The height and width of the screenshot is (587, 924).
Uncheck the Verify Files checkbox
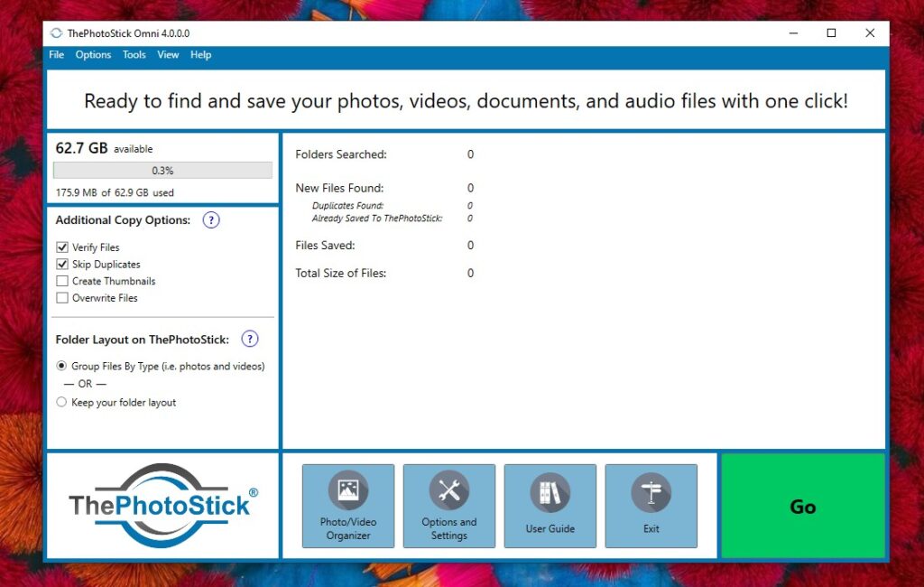pos(62,247)
